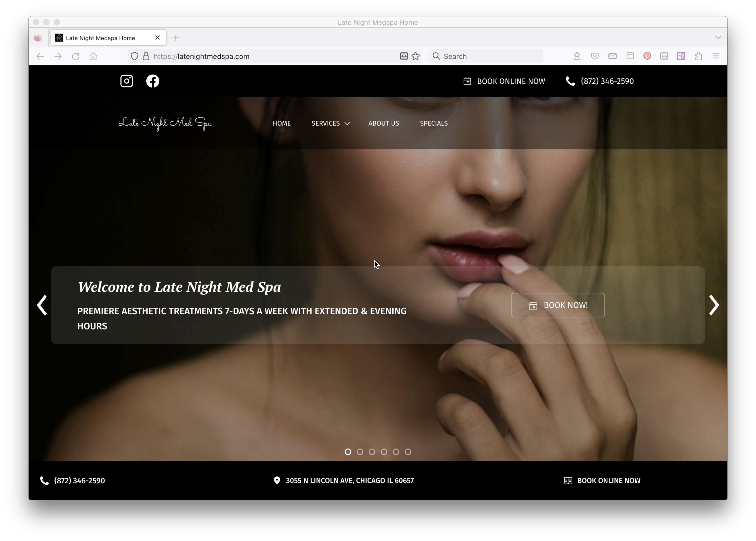Image resolution: width=756 pixels, height=541 pixels.
Task: Click the Late Night Med Spa logo
Action: [x=166, y=124]
